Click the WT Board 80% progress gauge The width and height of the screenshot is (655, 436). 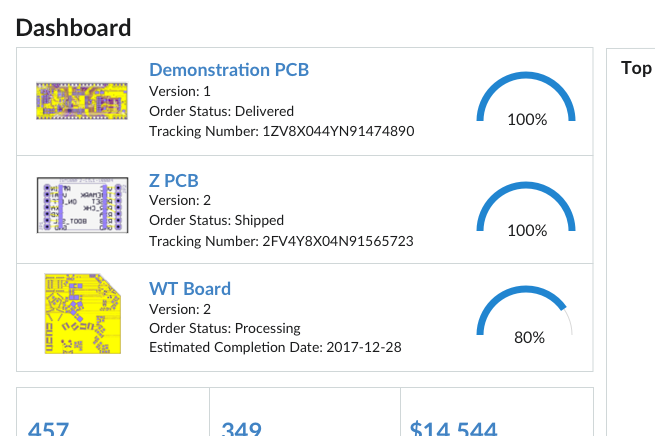click(526, 315)
